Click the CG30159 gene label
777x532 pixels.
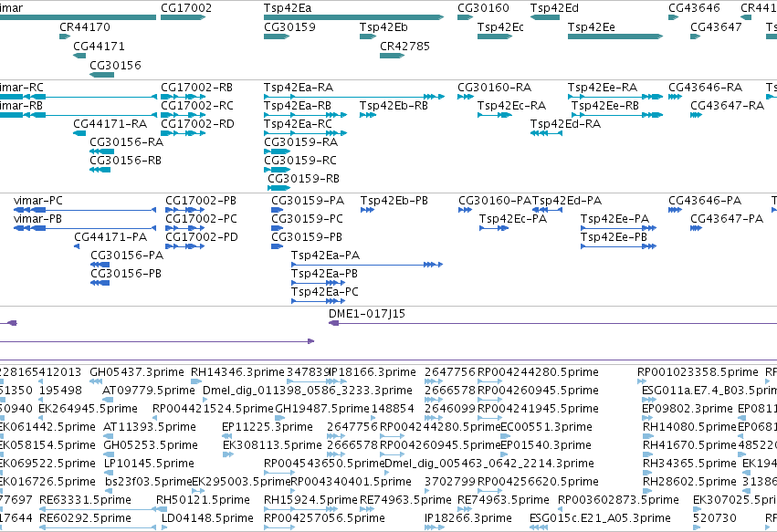click(289, 26)
